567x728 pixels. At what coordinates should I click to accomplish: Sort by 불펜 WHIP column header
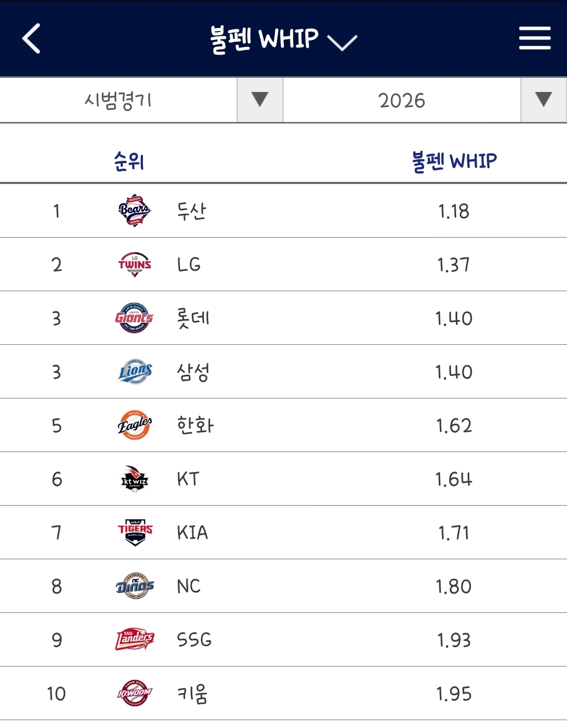(454, 161)
